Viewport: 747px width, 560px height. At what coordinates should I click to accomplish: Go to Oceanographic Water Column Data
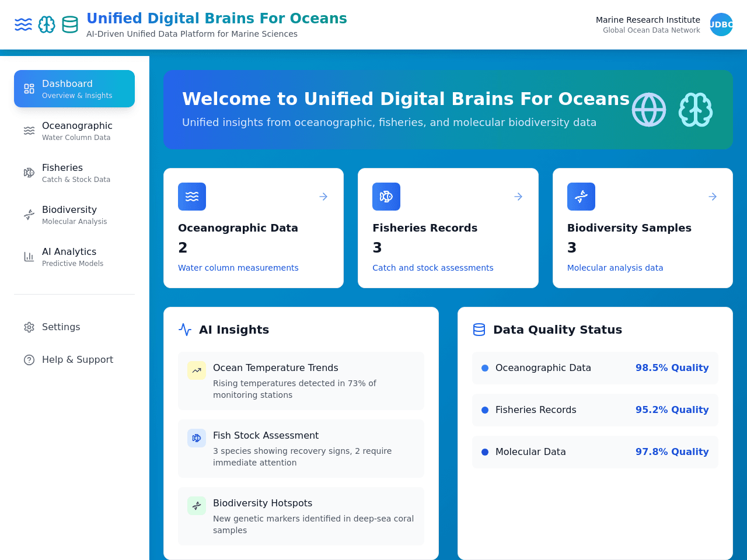[74, 131]
